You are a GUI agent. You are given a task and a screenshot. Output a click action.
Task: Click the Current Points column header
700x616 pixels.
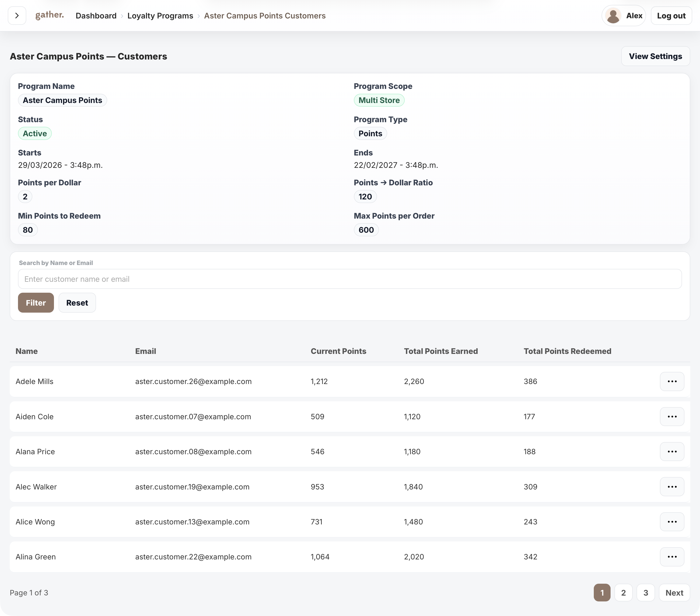[x=338, y=351]
